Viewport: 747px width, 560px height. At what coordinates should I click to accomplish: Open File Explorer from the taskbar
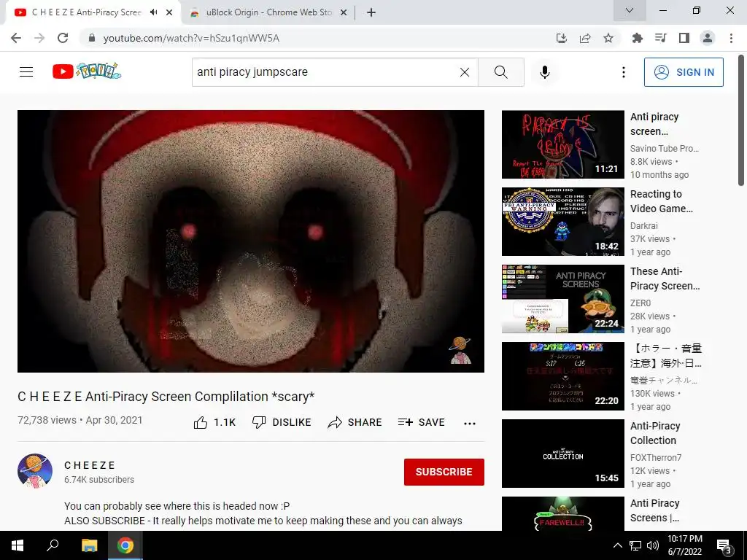89,545
